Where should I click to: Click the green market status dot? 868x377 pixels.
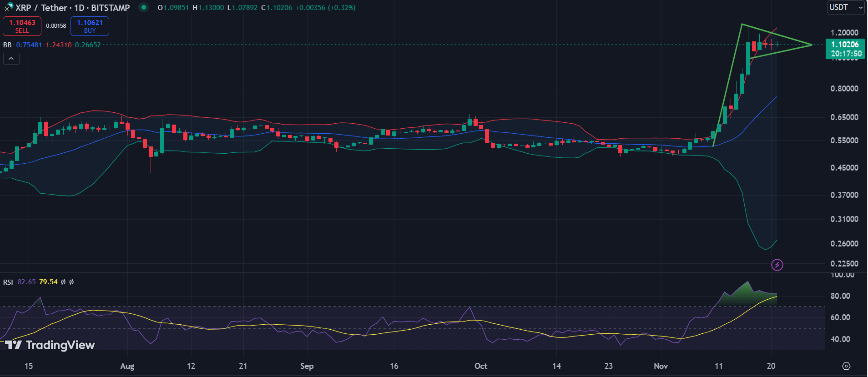pyautogui.click(x=143, y=7)
